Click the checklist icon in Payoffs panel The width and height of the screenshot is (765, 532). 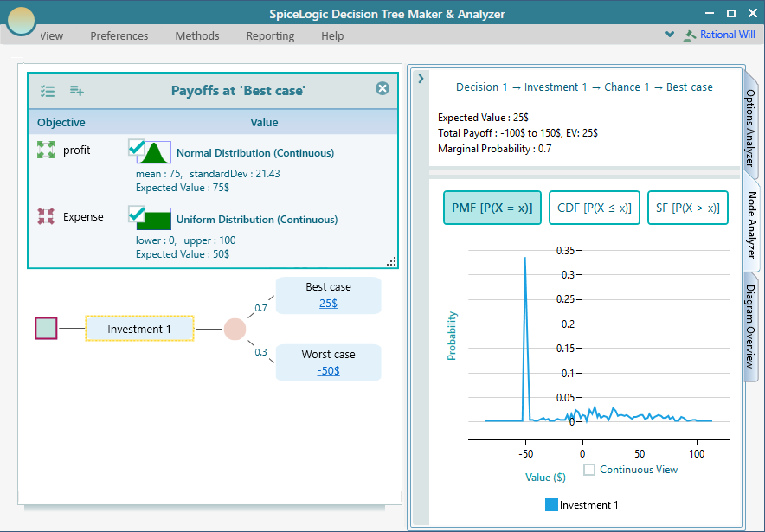pyautogui.click(x=48, y=90)
